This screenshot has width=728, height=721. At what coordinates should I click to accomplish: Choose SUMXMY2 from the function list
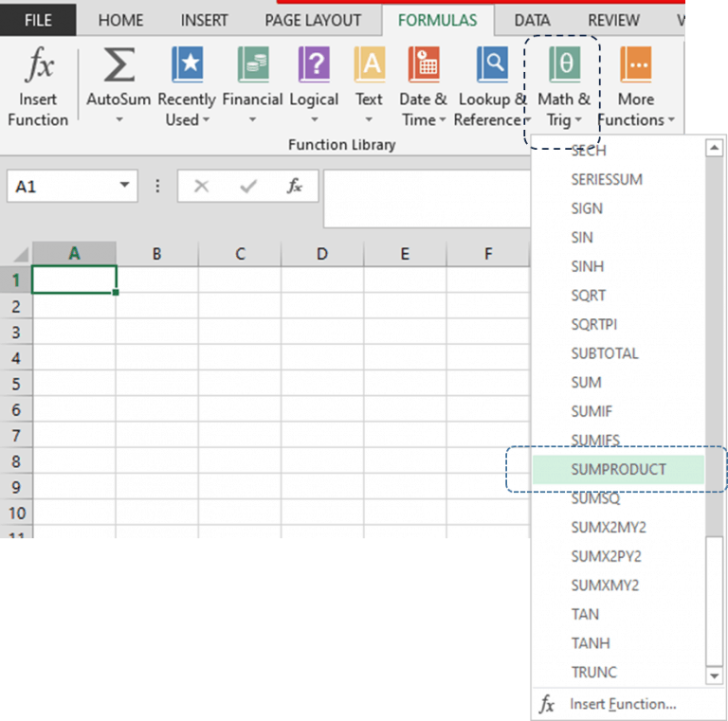point(618,586)
